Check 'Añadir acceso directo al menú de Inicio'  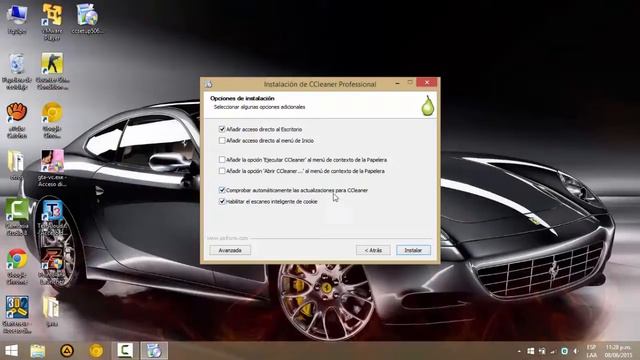click(222, 140)
